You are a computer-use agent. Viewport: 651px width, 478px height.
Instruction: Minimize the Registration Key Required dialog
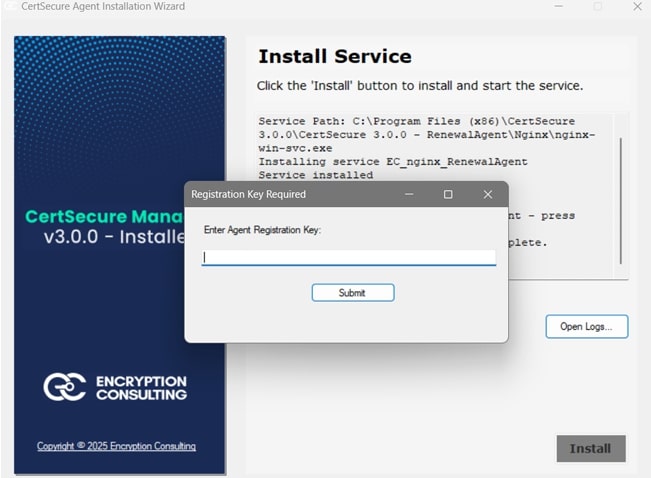coord(409,194)
